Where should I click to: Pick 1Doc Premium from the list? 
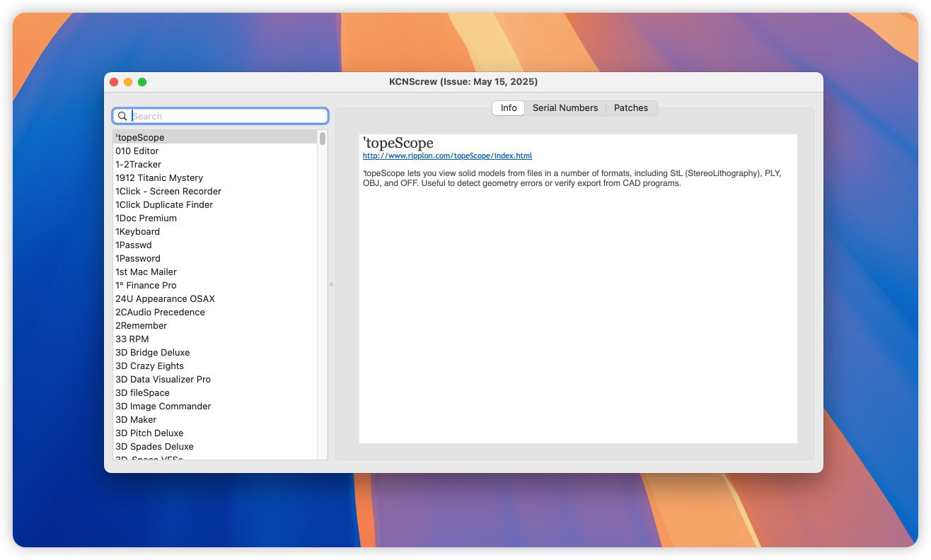pos(216,218)
